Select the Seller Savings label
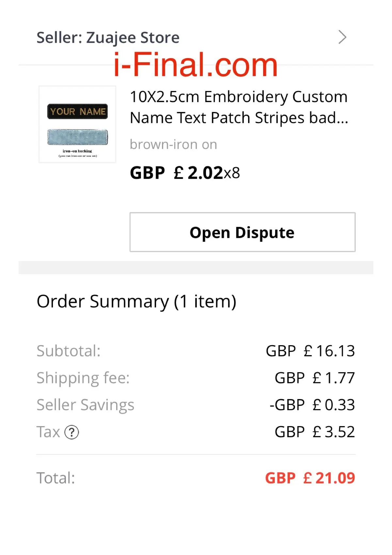The image size is (392, 555). [86, 405]
